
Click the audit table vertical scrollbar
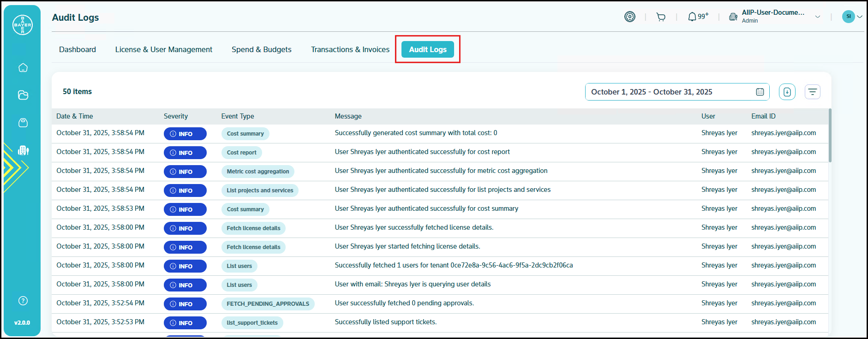830,136
